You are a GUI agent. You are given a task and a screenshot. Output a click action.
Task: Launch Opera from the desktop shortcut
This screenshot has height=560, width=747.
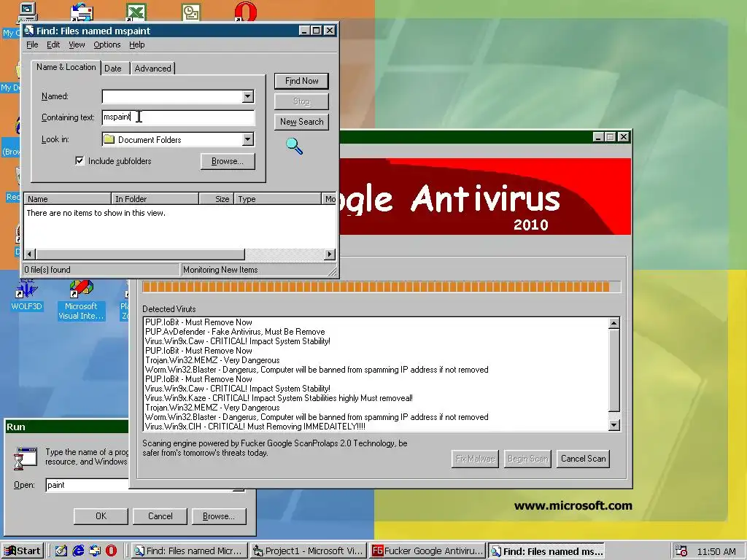245,12
